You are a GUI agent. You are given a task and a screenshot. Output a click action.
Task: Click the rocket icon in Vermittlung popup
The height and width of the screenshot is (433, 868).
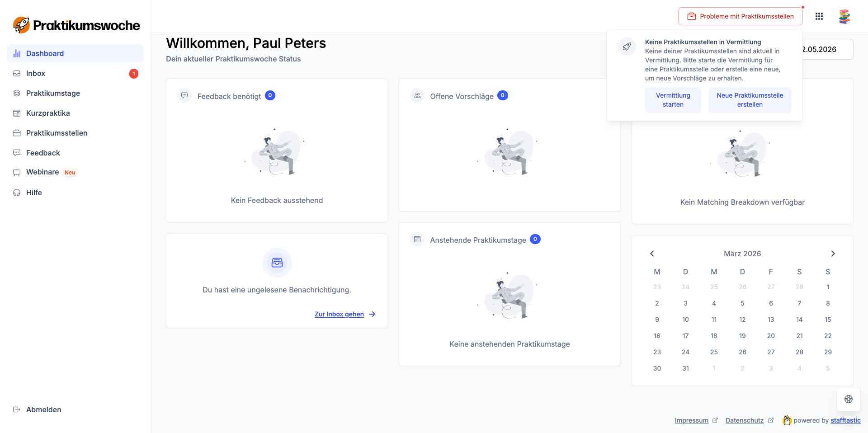pyautogui.click(x=627, y=47)
